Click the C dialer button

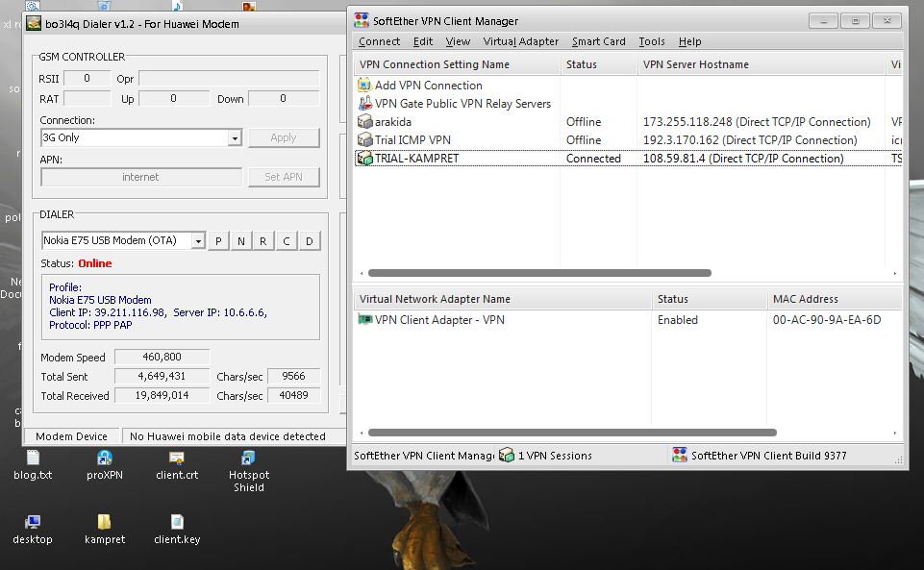[x=287, y=241]
